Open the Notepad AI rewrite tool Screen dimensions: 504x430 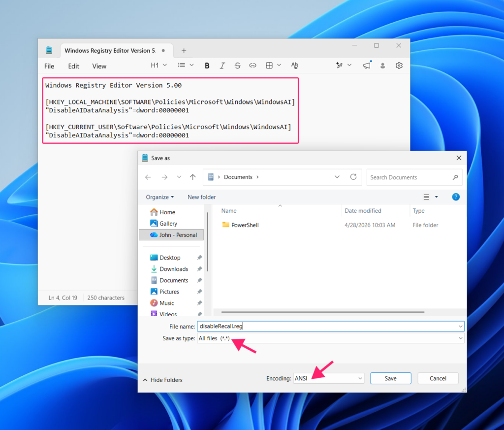[339, 66]
